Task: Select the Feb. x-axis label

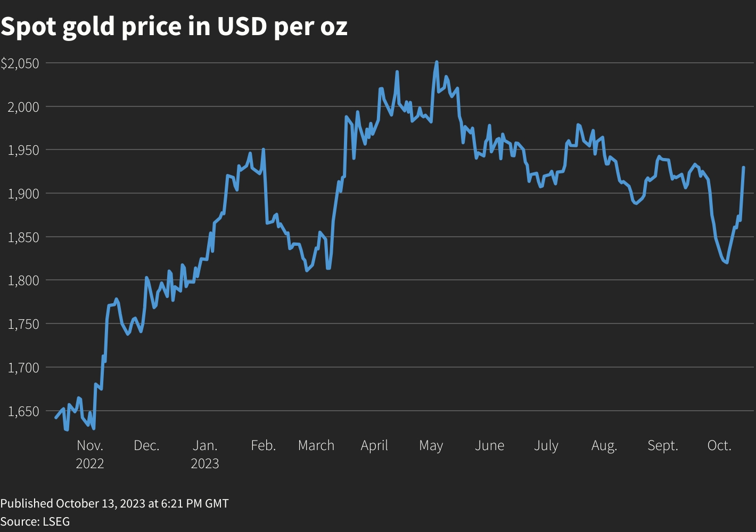Action: (x=263, y=445)
